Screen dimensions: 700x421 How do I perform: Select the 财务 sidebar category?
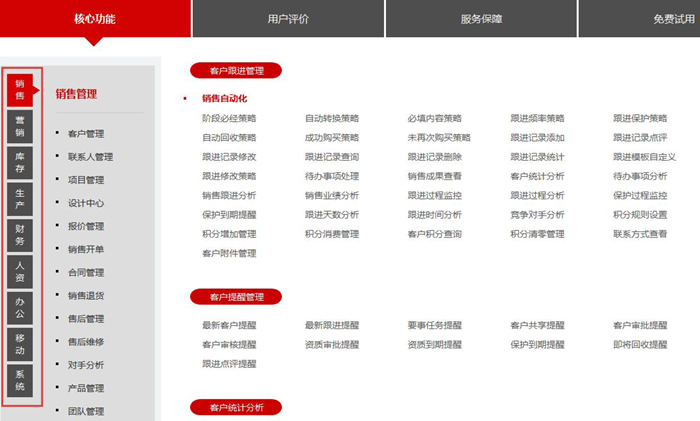pos(20,235)
